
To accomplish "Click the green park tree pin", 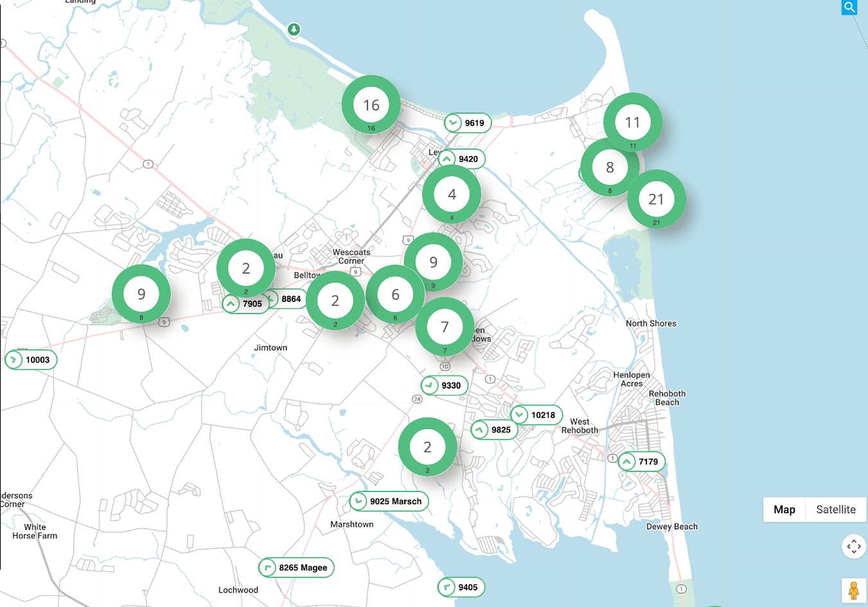I will coord(294,30).
